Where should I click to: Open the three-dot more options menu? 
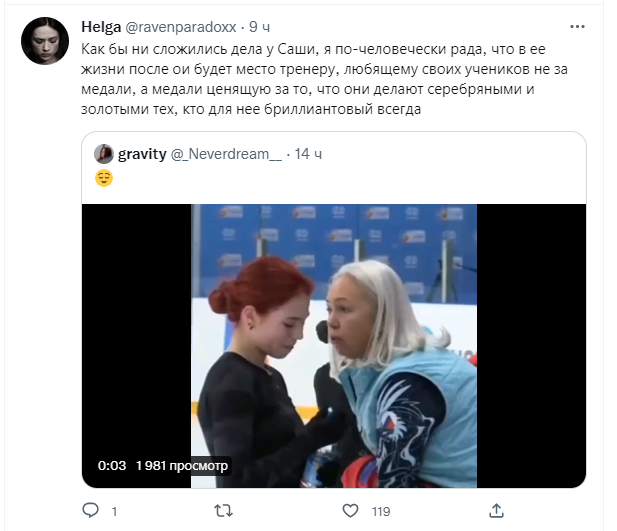pos(577,27)
